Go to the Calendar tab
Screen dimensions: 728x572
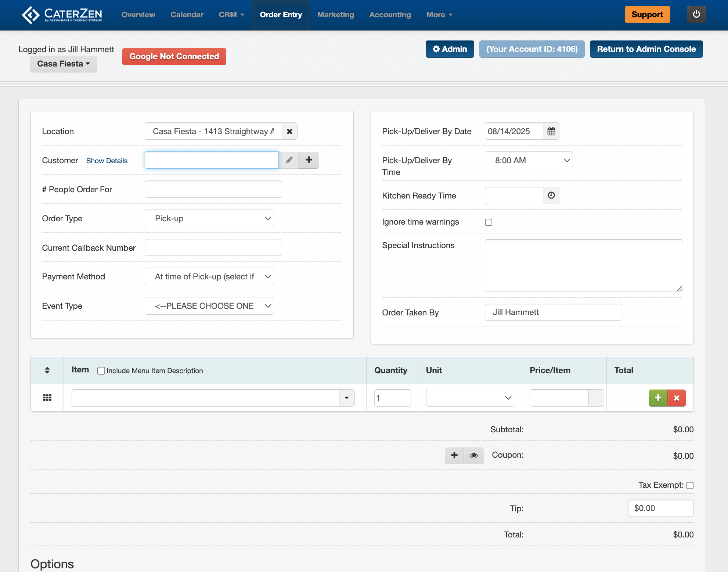click(x=187, y=15)
